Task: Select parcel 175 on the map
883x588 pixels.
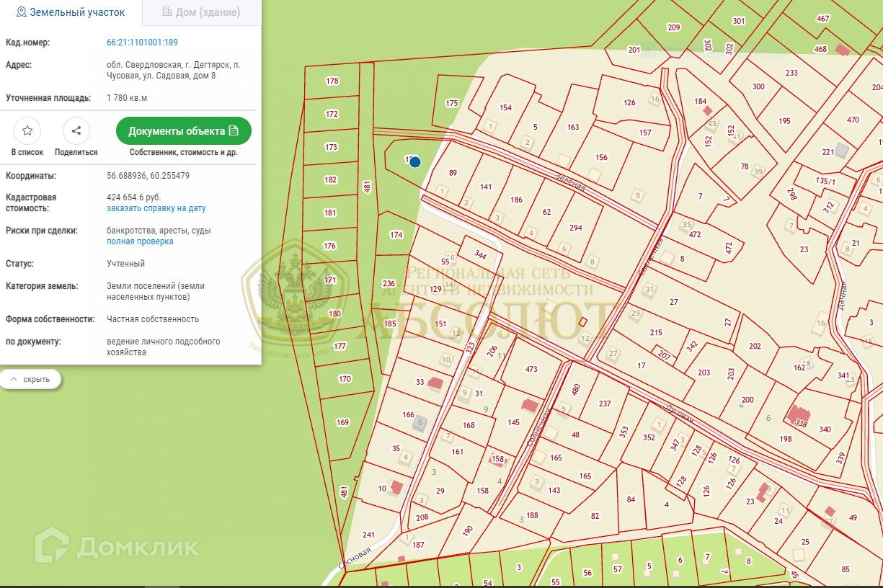Action: pos(452,103)
